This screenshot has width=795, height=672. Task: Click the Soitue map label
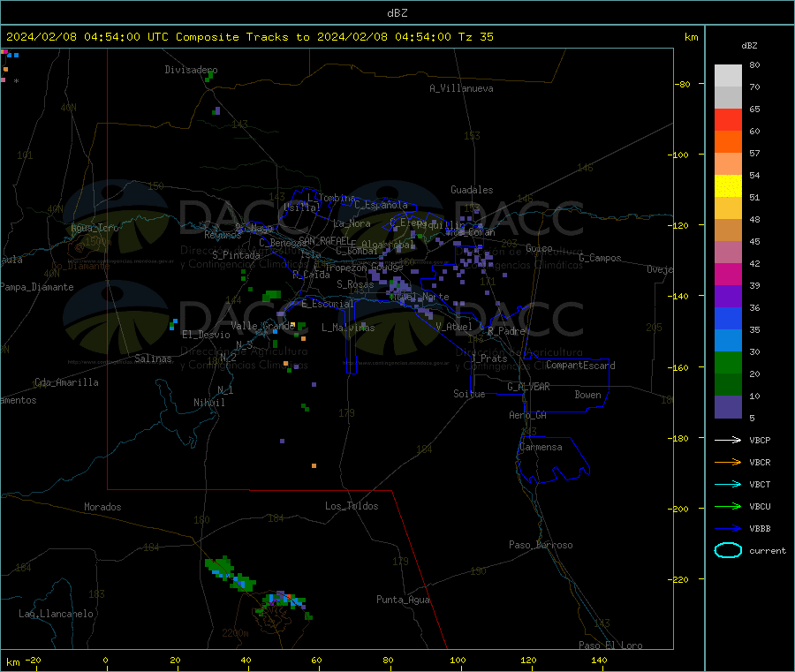click(469, 394)
